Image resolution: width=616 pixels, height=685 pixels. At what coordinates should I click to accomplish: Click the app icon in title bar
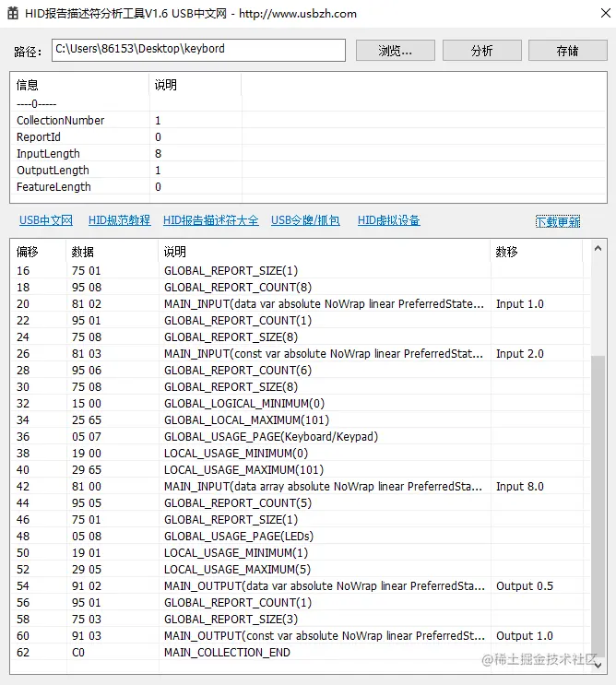coord(13,14)
